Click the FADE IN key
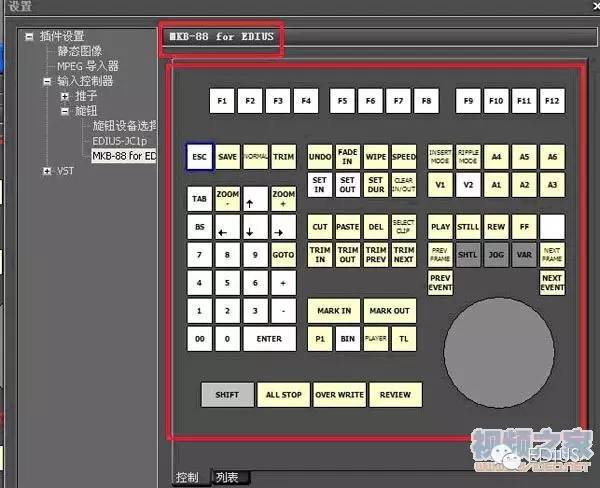The width and height of the screenshot is (600, 488). [348, 157]
